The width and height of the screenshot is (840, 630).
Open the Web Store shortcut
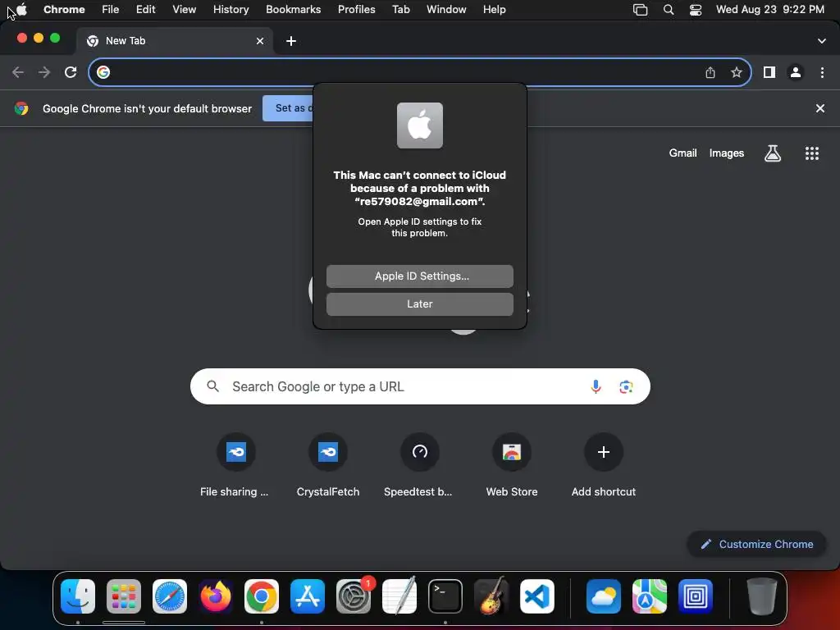point(512,465)
